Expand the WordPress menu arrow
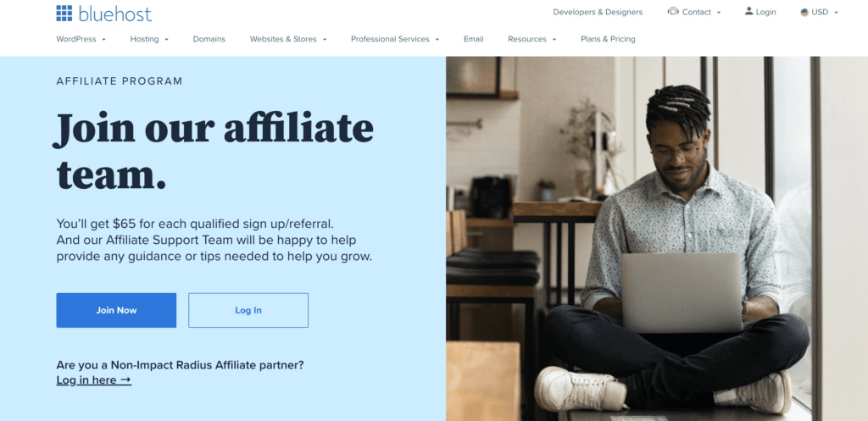Viewport: 868px width, 421px height. tap(104, 40)
